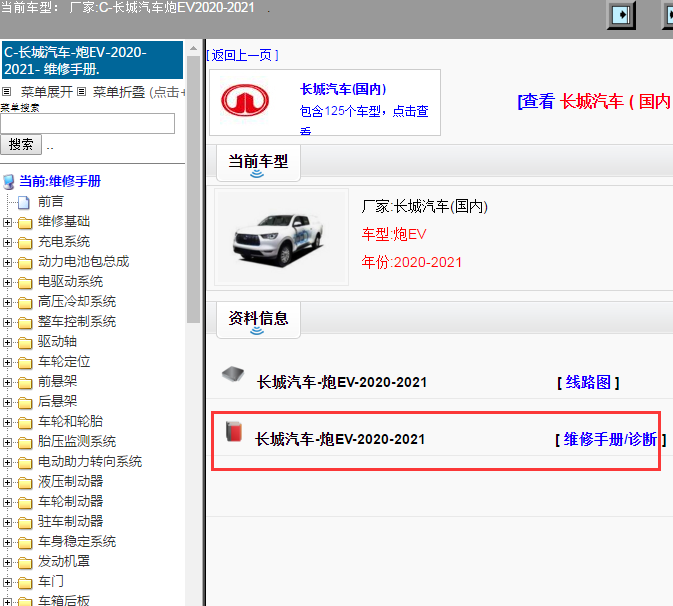Click the 前悬架 folder icon
673x606 pixels.
click(25, 382)
